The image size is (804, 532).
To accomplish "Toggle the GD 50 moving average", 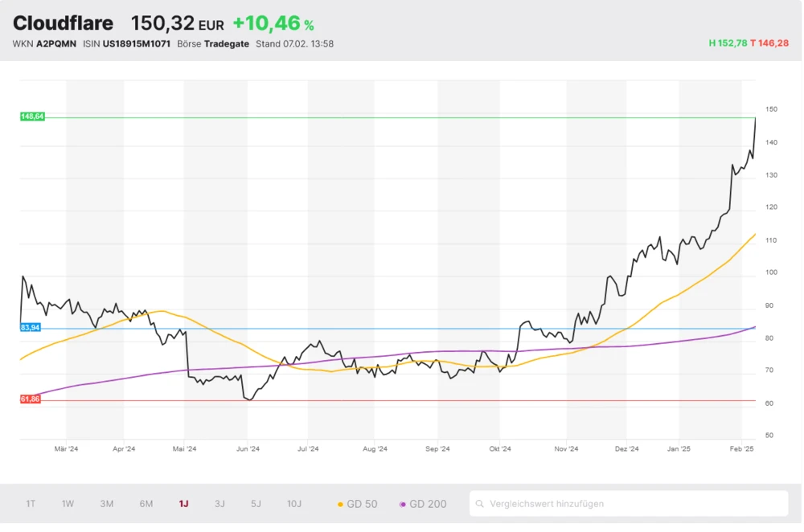I will click(357, 504).
